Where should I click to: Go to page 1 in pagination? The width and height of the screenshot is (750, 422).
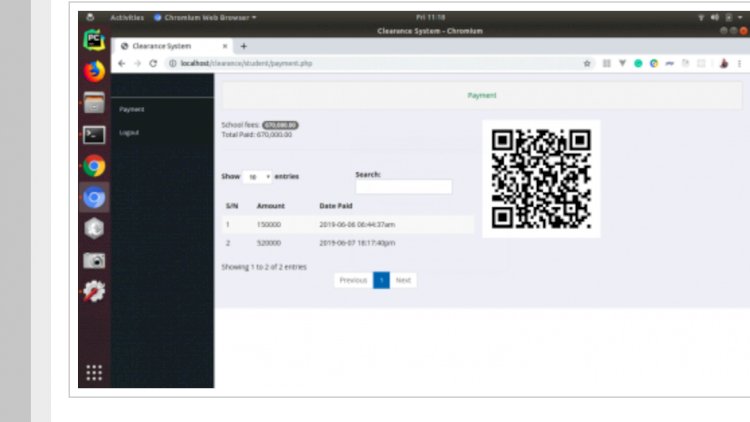[x=381, y=280]
